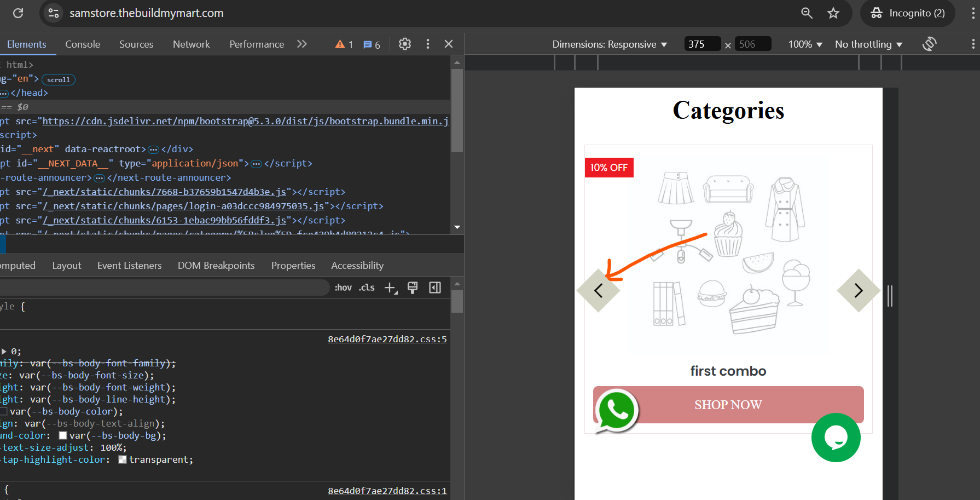980x500 pixels.
Task: Expand the margin 0 shorthand triangle
Action: [4, 352]
